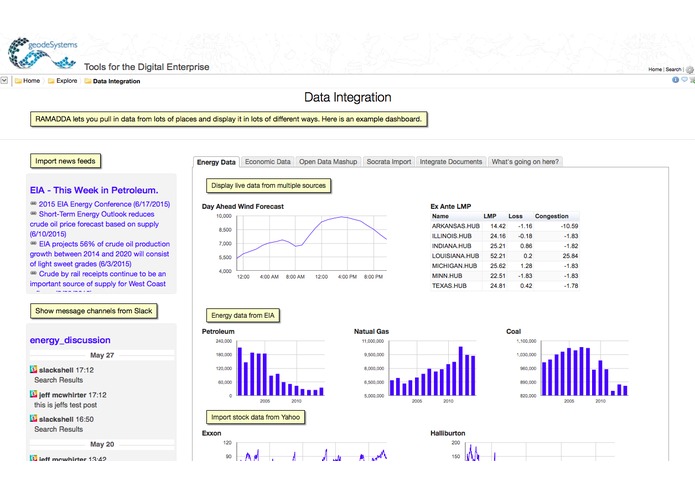Select the ILLINOIS.HUB row name

point(452,236)
